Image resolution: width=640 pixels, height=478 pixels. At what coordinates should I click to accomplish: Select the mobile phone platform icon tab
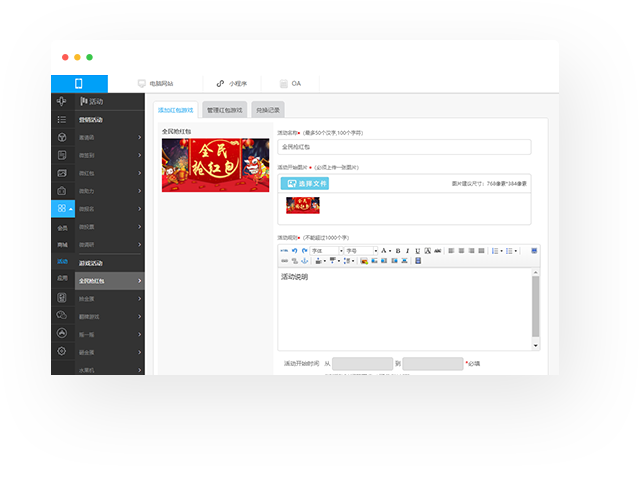tap(79, 84)
